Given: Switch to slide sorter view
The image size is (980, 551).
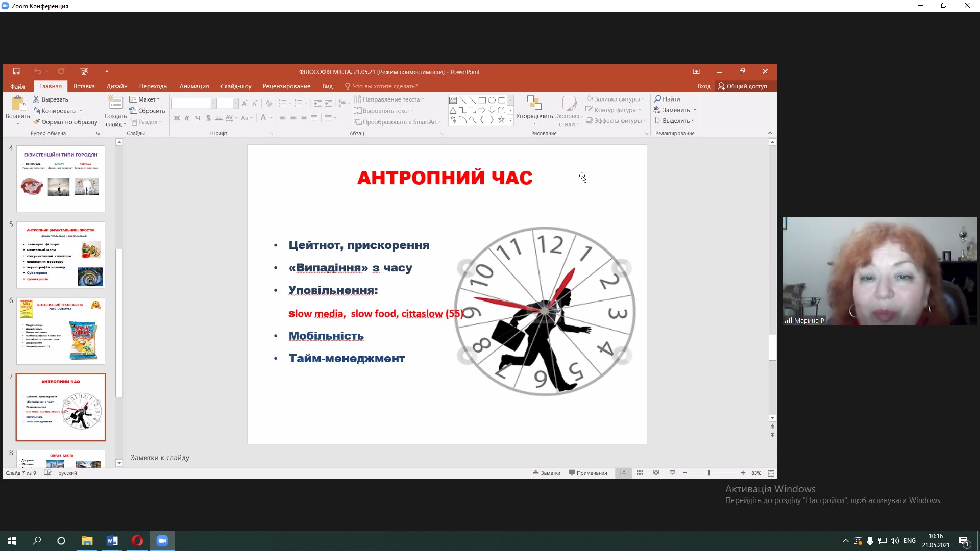Looking at the screenshot, I should 640,473.
